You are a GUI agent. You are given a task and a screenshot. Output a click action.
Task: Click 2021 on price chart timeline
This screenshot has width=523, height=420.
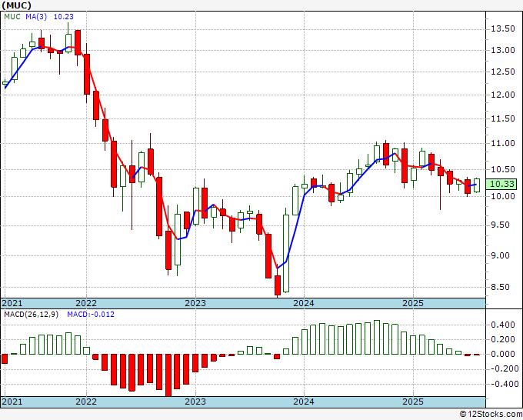[x=12, y=303]
